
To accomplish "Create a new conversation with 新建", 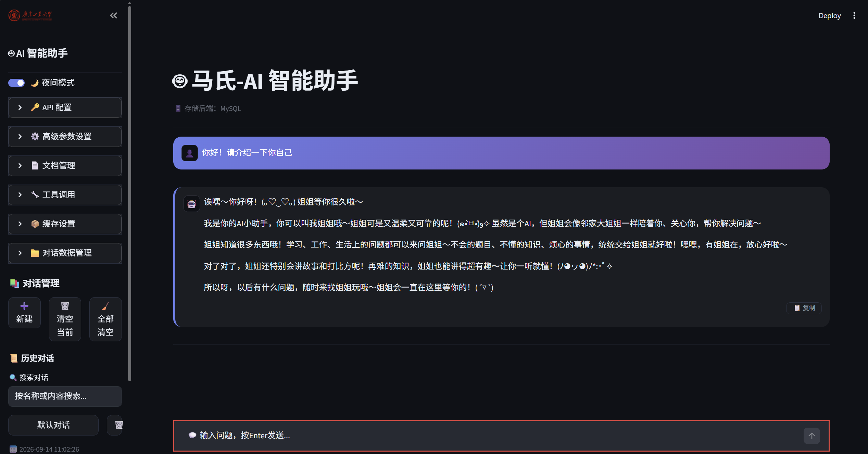I will click(24, 313).
